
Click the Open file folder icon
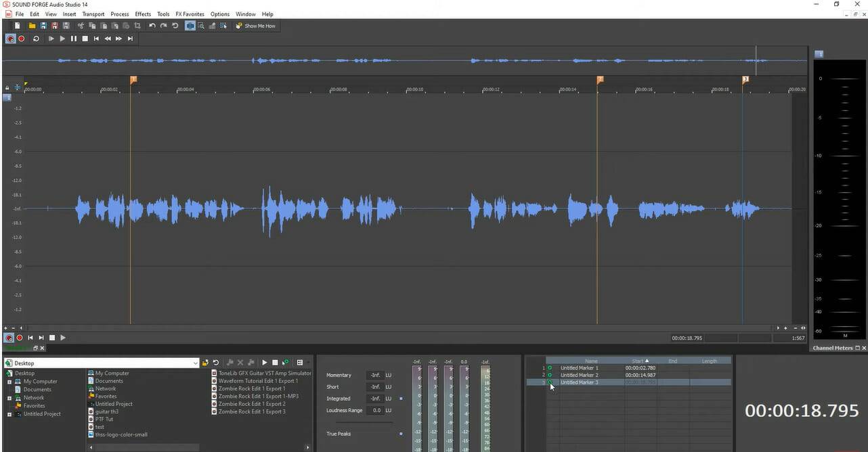(x=32, y=26)
